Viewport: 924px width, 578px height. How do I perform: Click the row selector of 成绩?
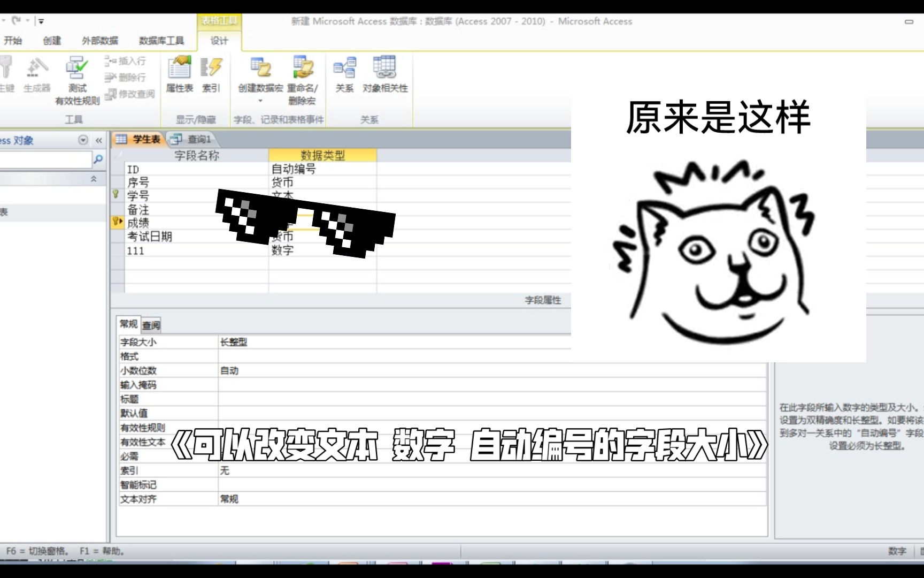click(x=117, y=223)
